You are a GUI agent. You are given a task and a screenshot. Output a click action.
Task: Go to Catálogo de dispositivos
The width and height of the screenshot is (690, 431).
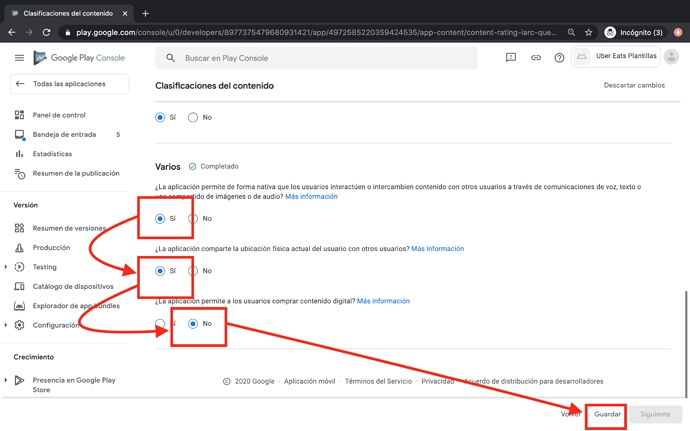click(x=71, y=286)
